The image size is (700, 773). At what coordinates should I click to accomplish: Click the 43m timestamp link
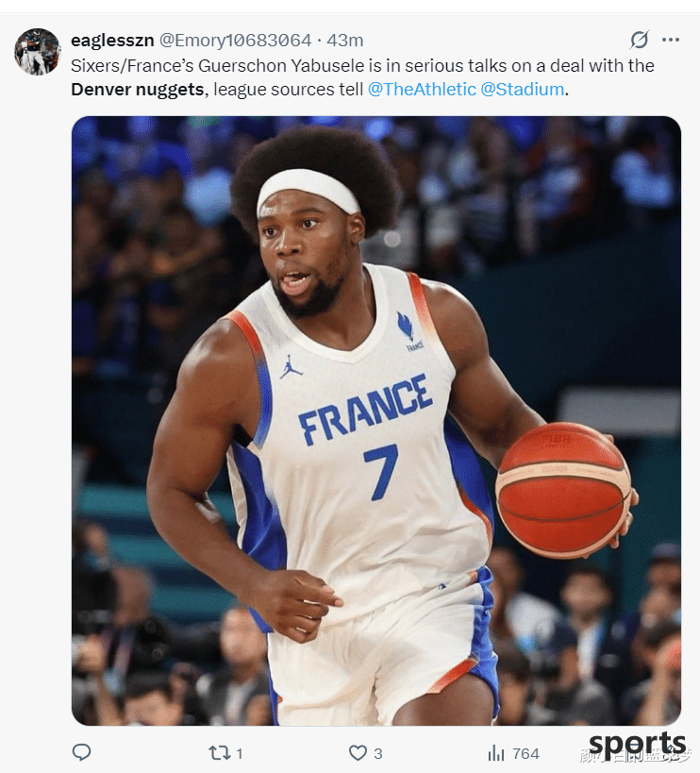pos(345,40)
